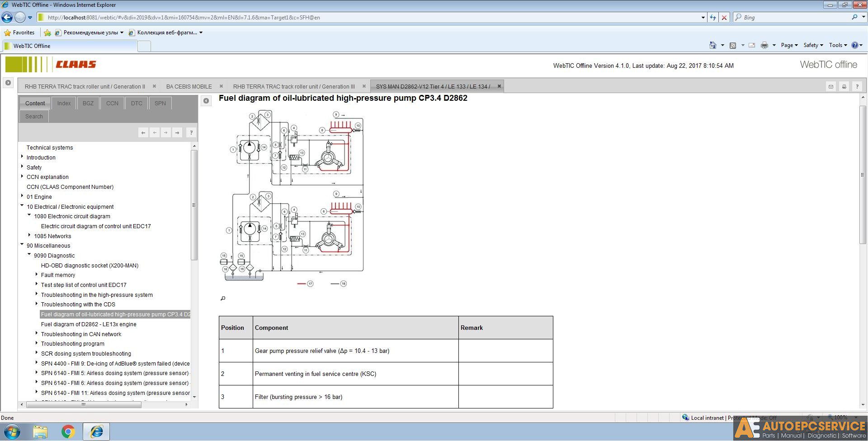Screen dimensions: 868x441
Task: Click the Add to Favorites bar icon
Action: coord(47,33)
